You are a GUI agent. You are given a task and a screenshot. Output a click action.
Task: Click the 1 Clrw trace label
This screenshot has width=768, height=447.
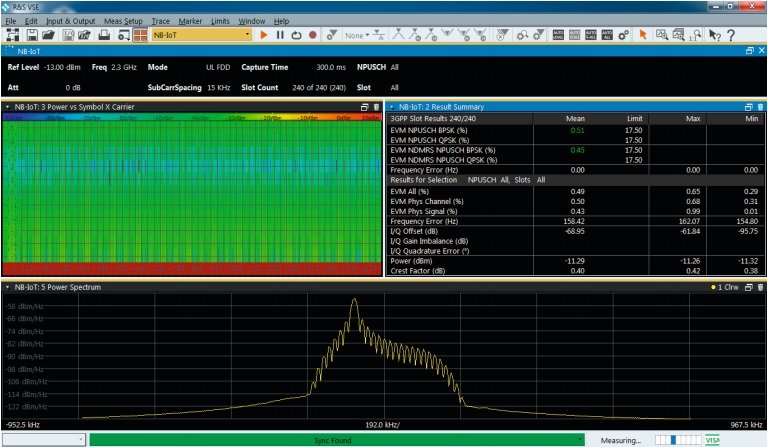click(724, 287)
